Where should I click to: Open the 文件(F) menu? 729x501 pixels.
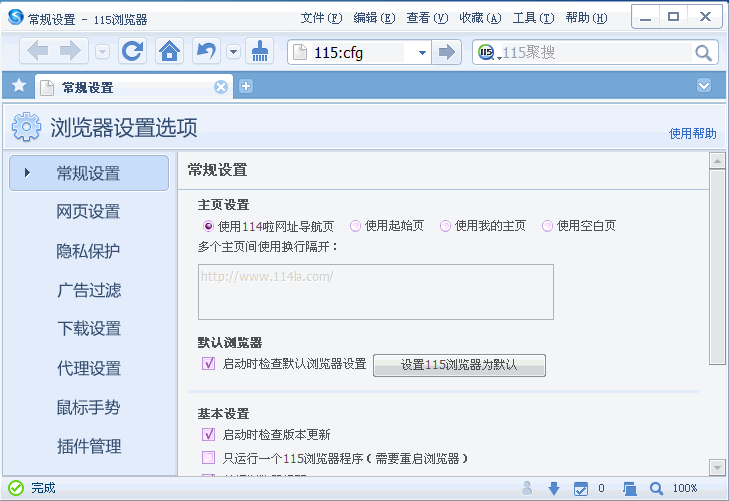pyautogui.click(x=321, y=18)
